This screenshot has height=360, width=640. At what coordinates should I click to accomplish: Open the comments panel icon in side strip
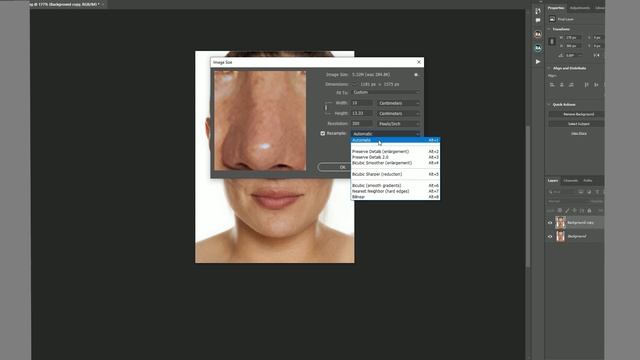[538, 20]
